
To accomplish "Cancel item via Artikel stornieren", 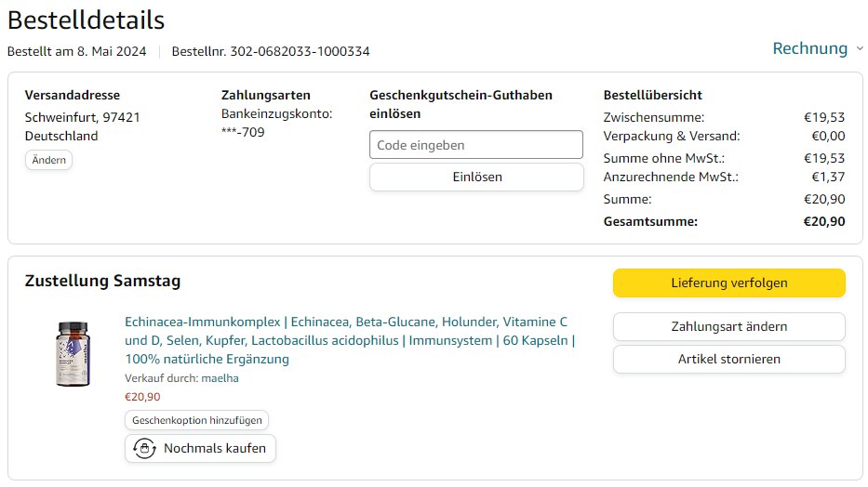I will [x=728, y=359].
